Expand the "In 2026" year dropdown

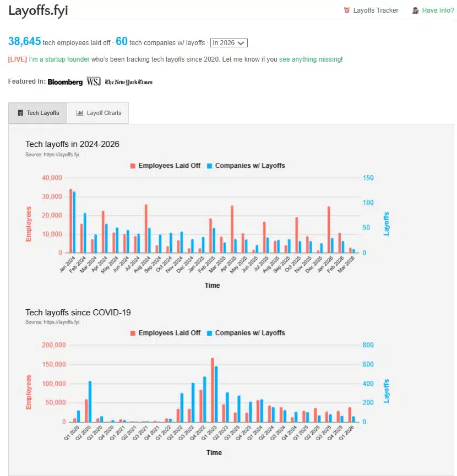click(229, 43)
